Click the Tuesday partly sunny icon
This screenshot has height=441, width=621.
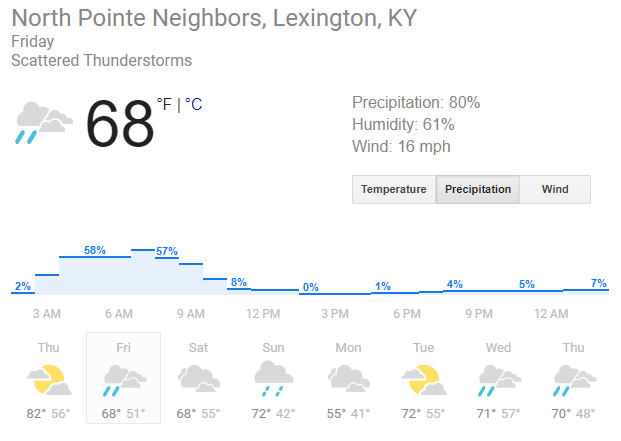tap(424, 380)
